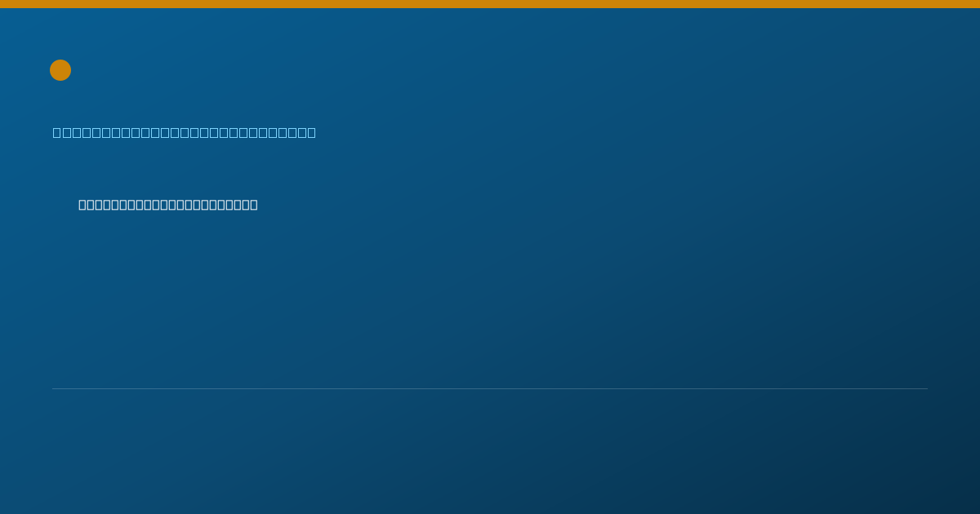Click empty area between white text and divider
This screenshot has width=980, height=514.
click(x=490, y=298)
